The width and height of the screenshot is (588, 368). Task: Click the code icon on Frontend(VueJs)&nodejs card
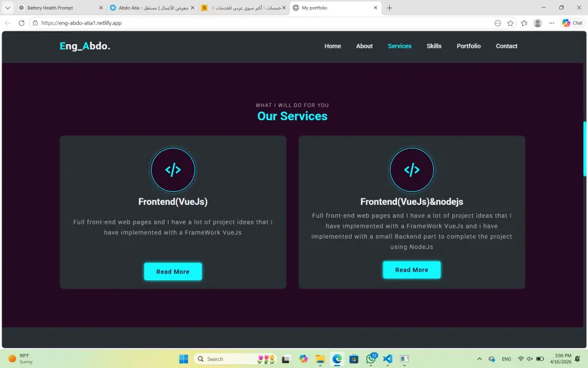412,170
